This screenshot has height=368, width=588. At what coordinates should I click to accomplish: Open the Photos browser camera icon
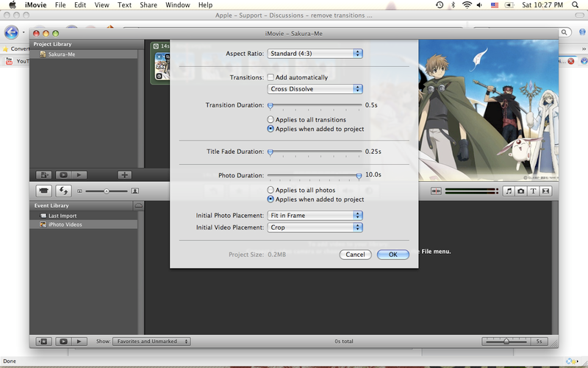click(521, 191)
